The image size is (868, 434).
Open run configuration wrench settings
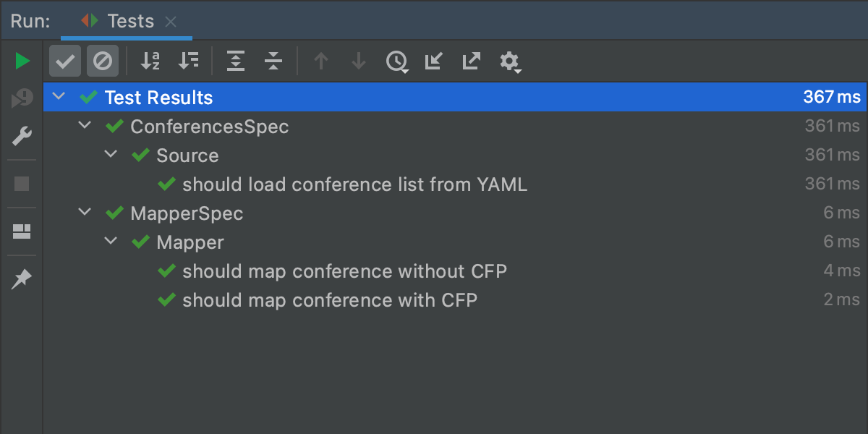tap(22, 135)
